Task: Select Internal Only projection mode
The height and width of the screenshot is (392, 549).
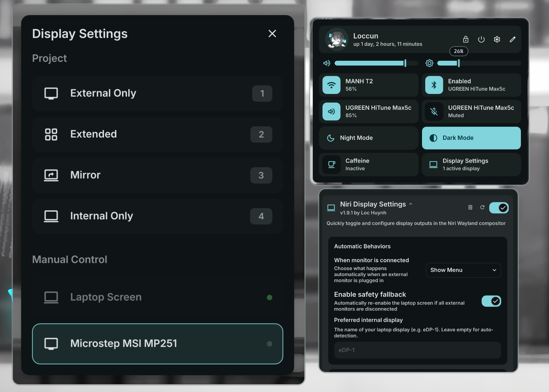Action: point(158,216)
